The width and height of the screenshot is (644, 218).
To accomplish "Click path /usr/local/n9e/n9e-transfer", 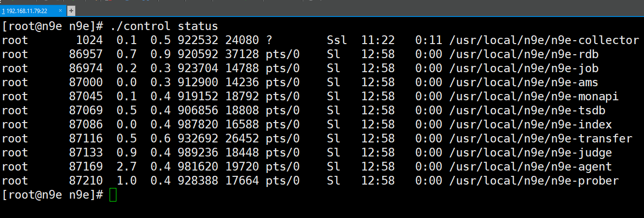I will (x=541, y=139).
